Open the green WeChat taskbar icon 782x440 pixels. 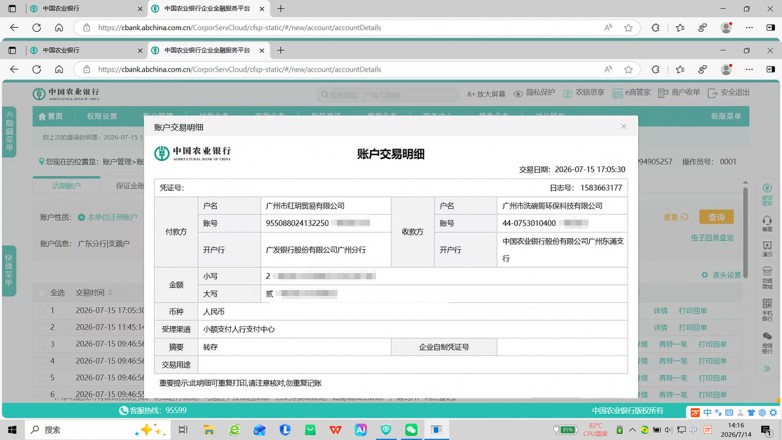(411, 430)
